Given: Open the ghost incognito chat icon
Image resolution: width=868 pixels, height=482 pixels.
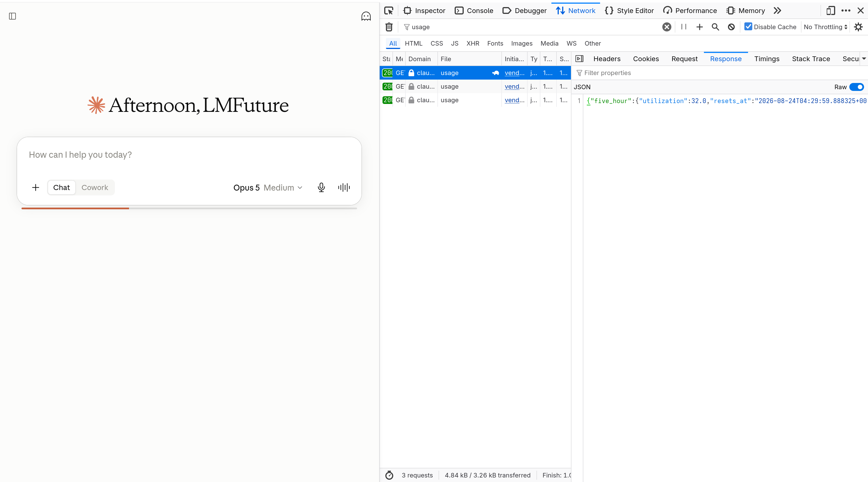Looking at the screenshot, I should (x=366, y=16).
